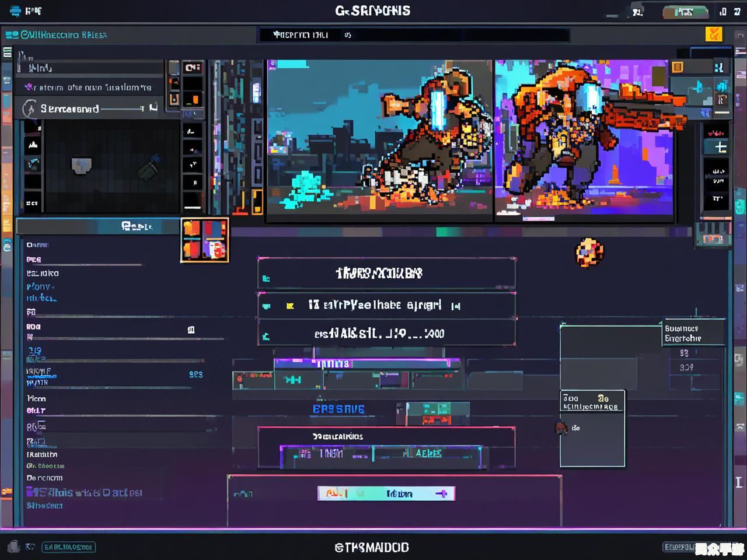This screenshot has height=560, width=747.
Task: Click the yellow icon in the top-right toolbar
Action: (713, 34)
